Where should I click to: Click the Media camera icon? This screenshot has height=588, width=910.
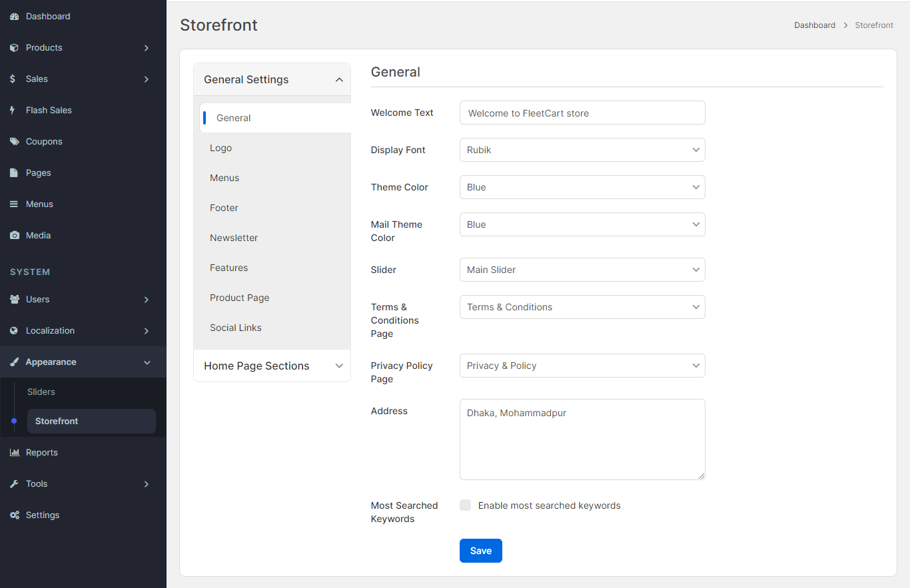[x=14, y=236]
